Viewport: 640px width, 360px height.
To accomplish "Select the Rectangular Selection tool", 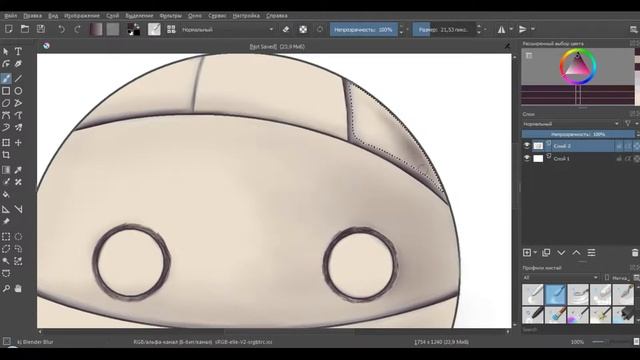I will click(6, 236).
